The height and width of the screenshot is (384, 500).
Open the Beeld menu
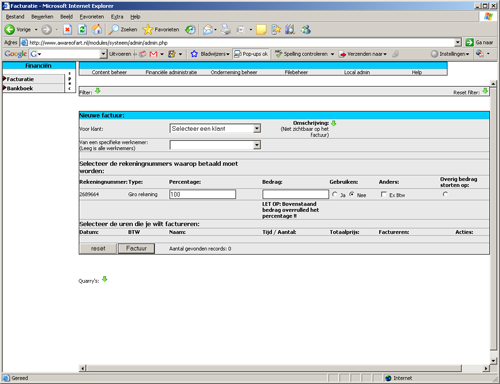pyautogui.click(x=66, y=17)
